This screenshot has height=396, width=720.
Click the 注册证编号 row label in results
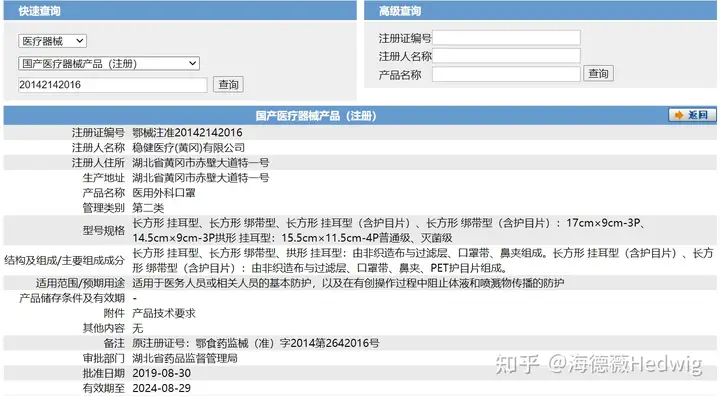98,132
